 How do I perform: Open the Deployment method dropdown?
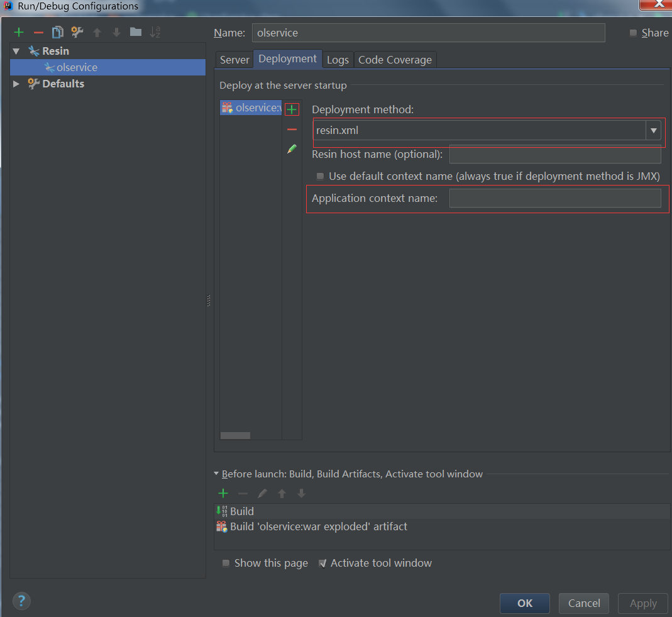coord(654,130)
